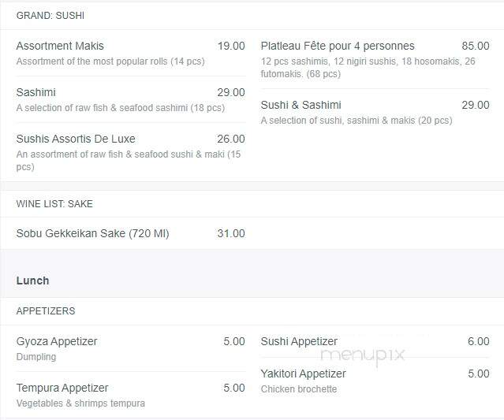Click the menupix watermark logo
Viewport: 504px width, 420px height.
pyautogui.click(x=363, y=356)
